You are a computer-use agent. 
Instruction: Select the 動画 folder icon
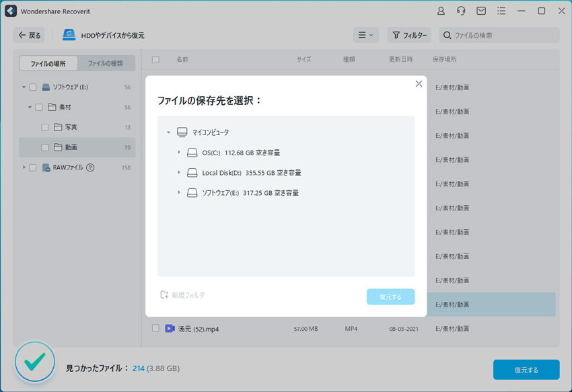point(58,147)
